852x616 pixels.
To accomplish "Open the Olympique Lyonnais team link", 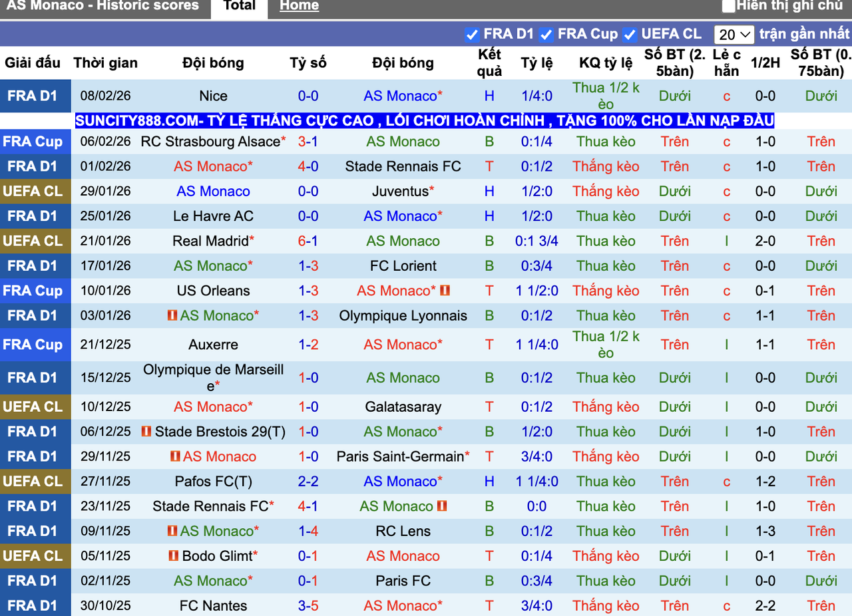I will coord(403,316).
